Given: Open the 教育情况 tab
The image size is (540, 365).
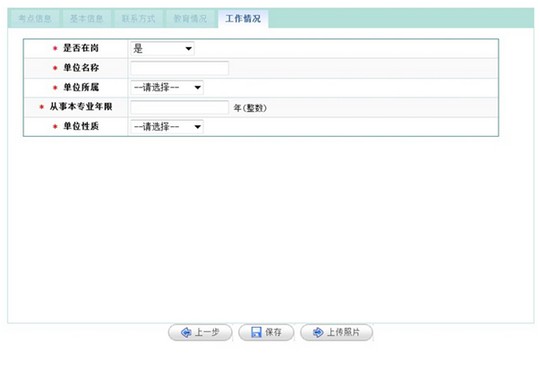Looking at the screenshot, I should (190, 19).
